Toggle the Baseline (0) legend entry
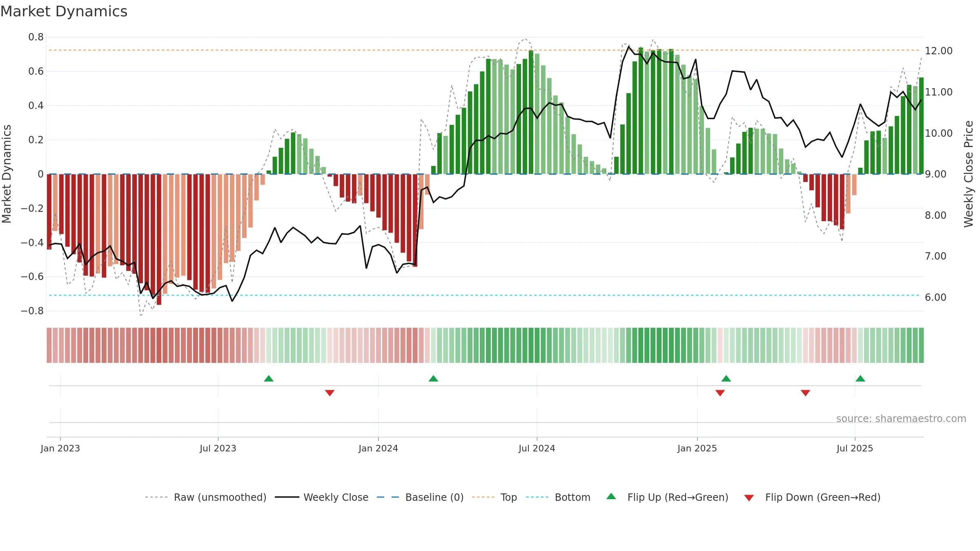Screen dimensions: 980x551 point(420,497)
